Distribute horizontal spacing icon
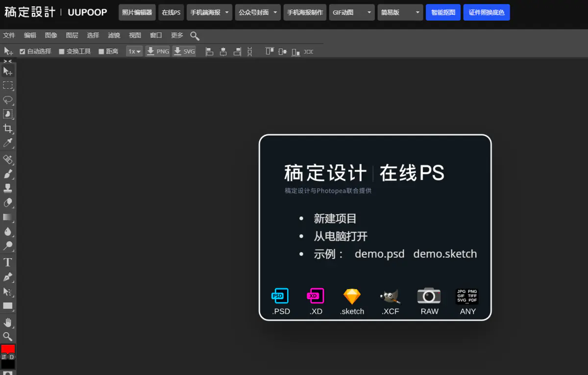This screenshot has height=375, width=588. [309, 51]
